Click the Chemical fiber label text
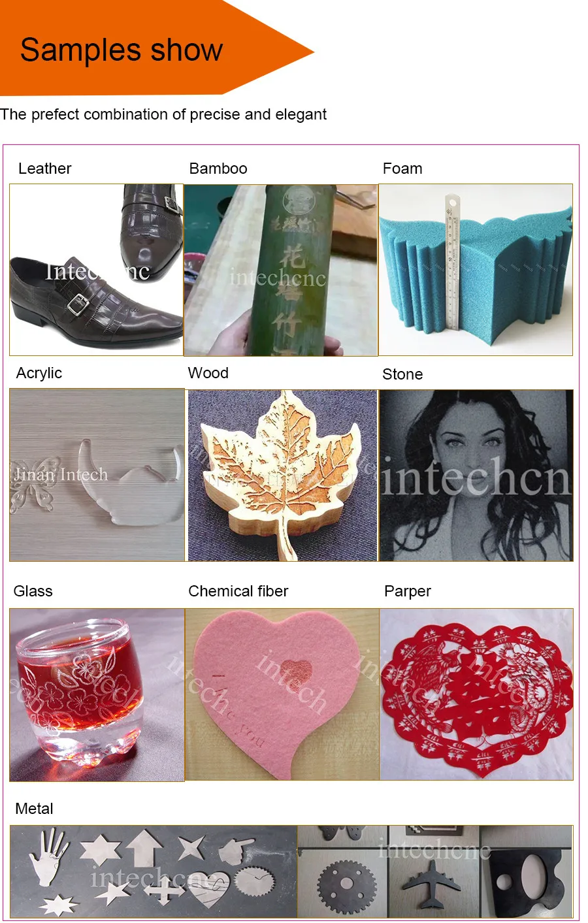This screenshot has width=588, height=923. tap(238, 591)
